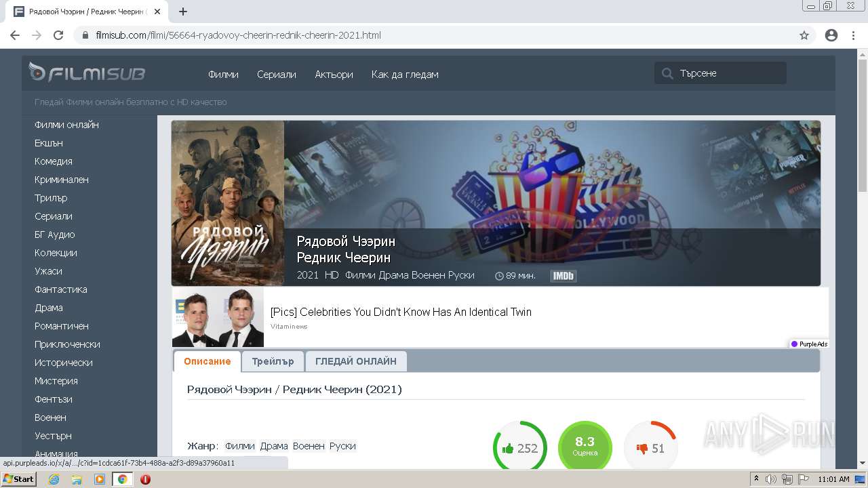Open the Фентъзи category
868x488 pixels.
click(x=54, y=399)
